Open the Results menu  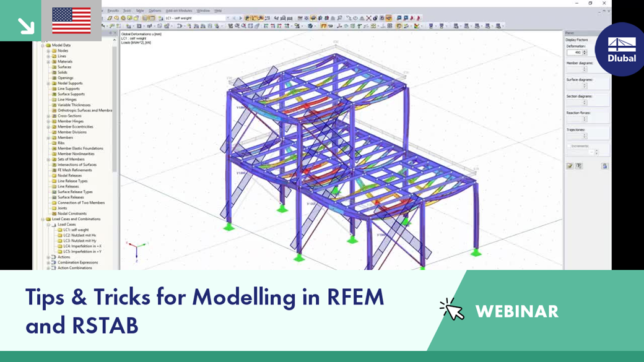coord(113,11)
